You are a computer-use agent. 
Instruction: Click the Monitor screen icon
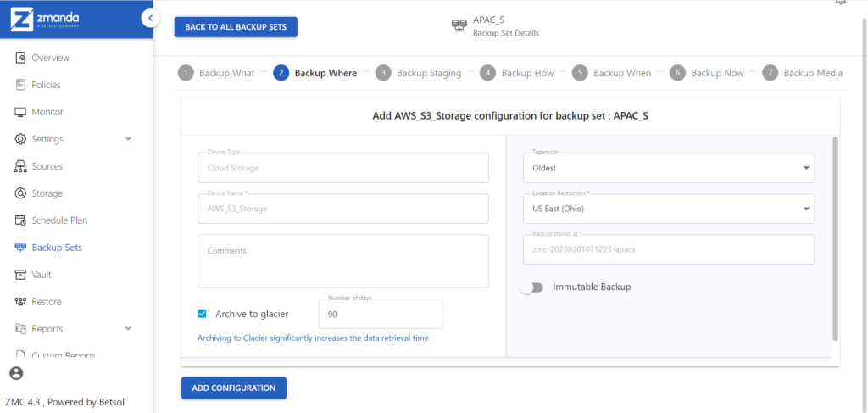[20, 112]
